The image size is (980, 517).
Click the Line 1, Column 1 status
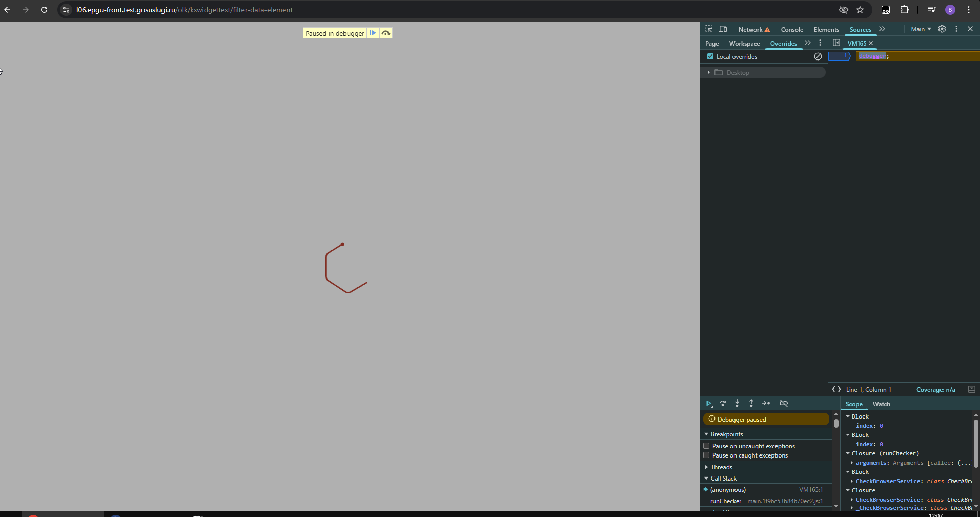coord(868,390)
